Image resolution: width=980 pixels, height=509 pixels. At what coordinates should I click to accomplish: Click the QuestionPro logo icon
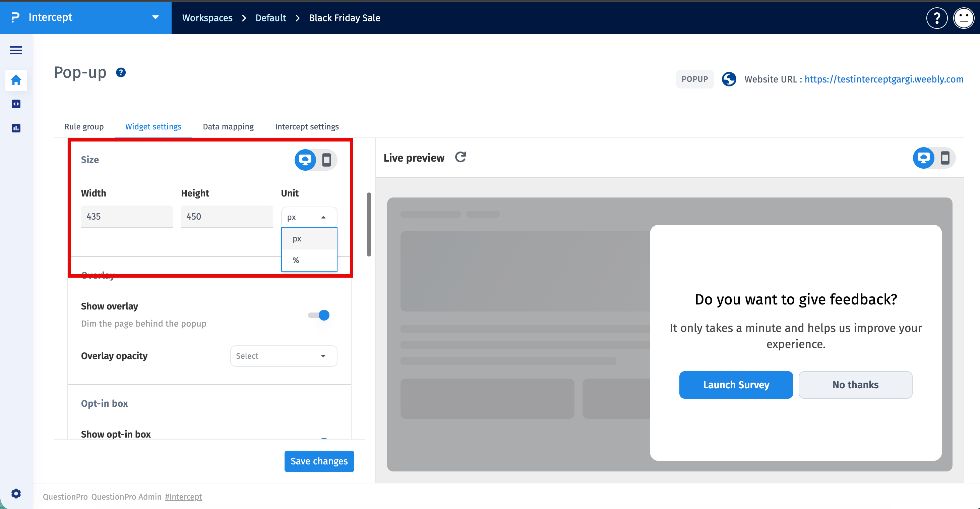pos(15,17)
